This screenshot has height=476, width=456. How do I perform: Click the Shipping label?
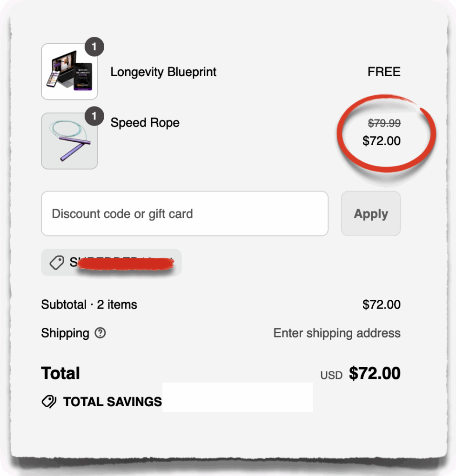[x=64, y=333]
